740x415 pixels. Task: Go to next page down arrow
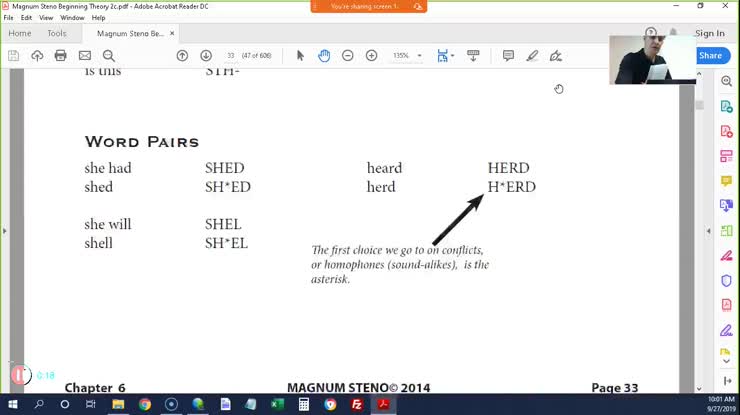pos(206,56)
